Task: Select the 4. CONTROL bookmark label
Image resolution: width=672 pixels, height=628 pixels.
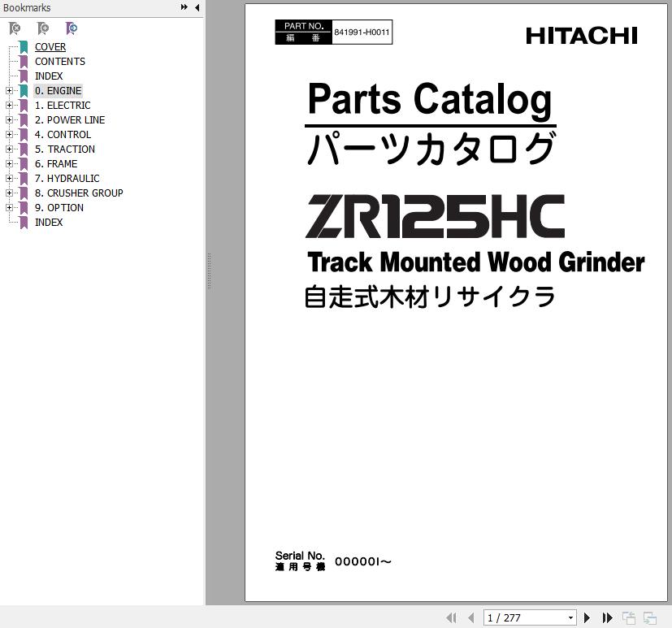Action: point(63,135)
